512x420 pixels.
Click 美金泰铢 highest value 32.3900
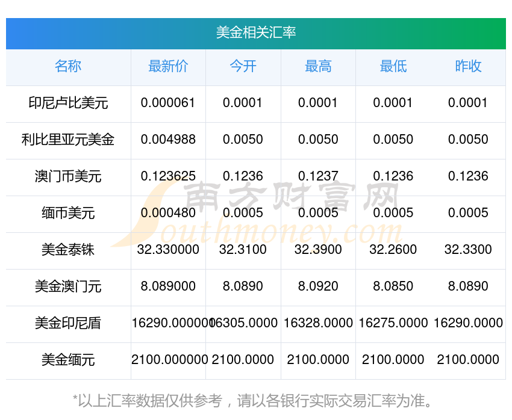click(x=318, y=250)
